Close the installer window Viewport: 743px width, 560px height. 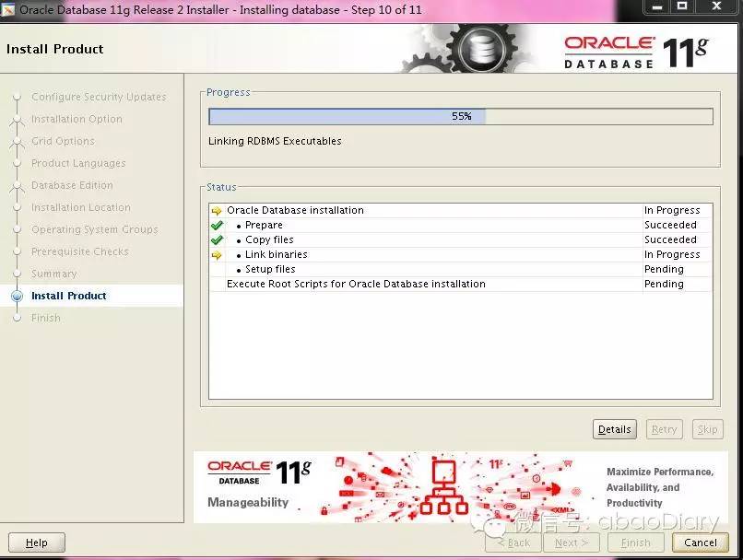click(x=716, y=6)
